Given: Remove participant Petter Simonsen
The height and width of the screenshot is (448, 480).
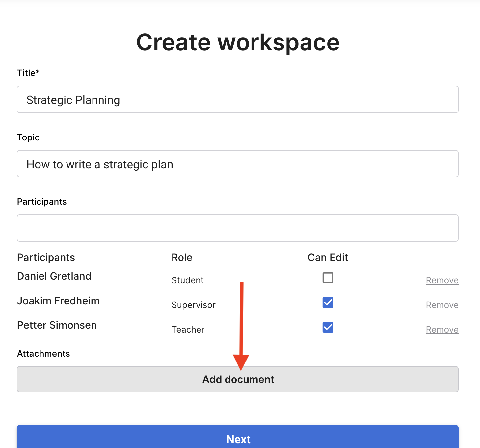Looking at the screenshot, I should point(442,330).
